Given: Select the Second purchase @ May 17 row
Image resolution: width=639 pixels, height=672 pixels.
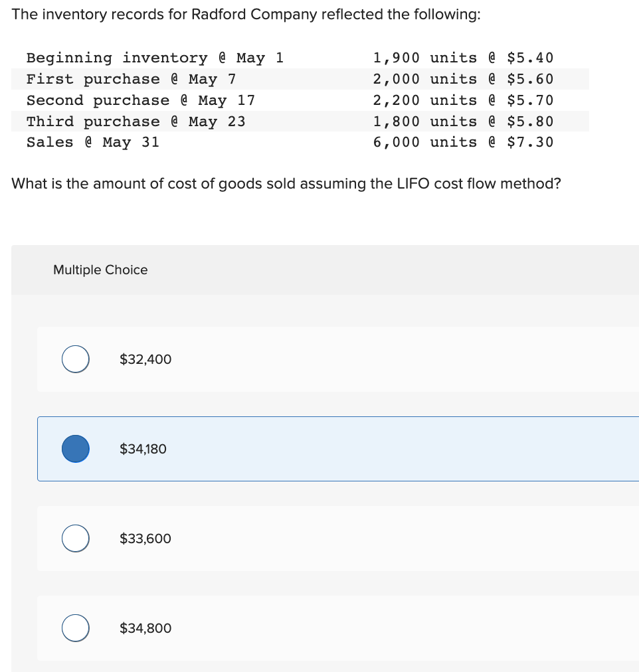Looking at the screenshot, I should click(299, 100).
